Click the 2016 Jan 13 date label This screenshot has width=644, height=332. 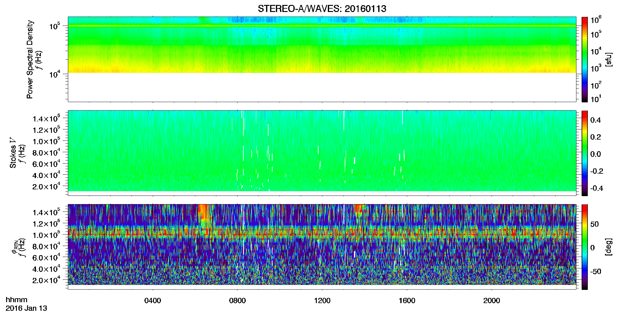(x=26, y=308)
